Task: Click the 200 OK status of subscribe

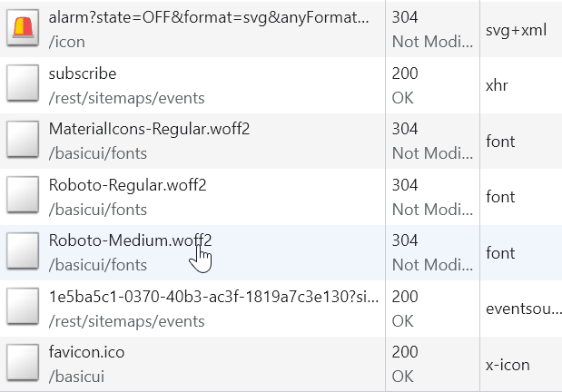Action: pyautogui.click(x=404, y=85)
